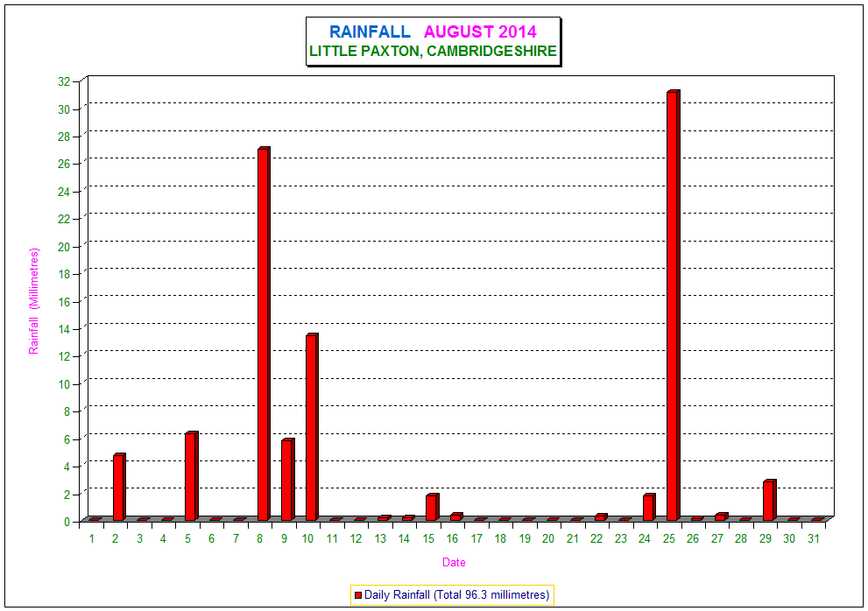868x611 pixels.
Task: Select the rainfall bar for date 24
Action: coord(649,508)
